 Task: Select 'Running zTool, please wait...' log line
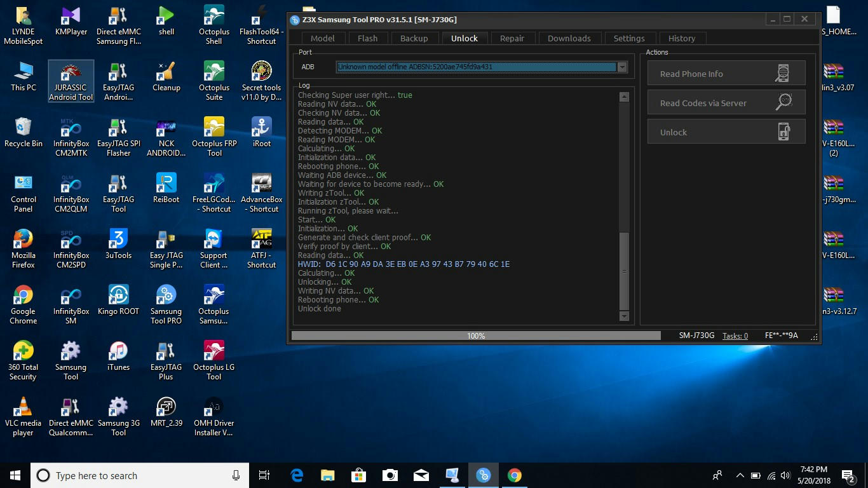348,211
